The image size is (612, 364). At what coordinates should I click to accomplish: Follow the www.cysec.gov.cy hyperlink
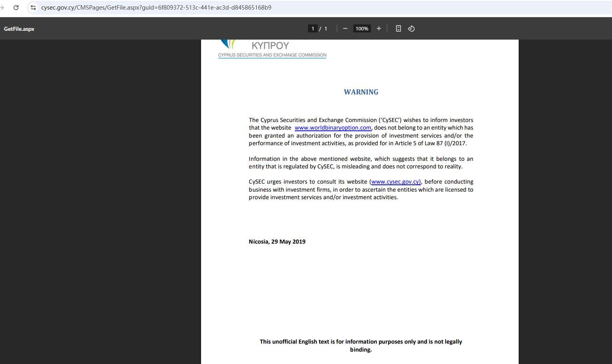pos(396,182)
